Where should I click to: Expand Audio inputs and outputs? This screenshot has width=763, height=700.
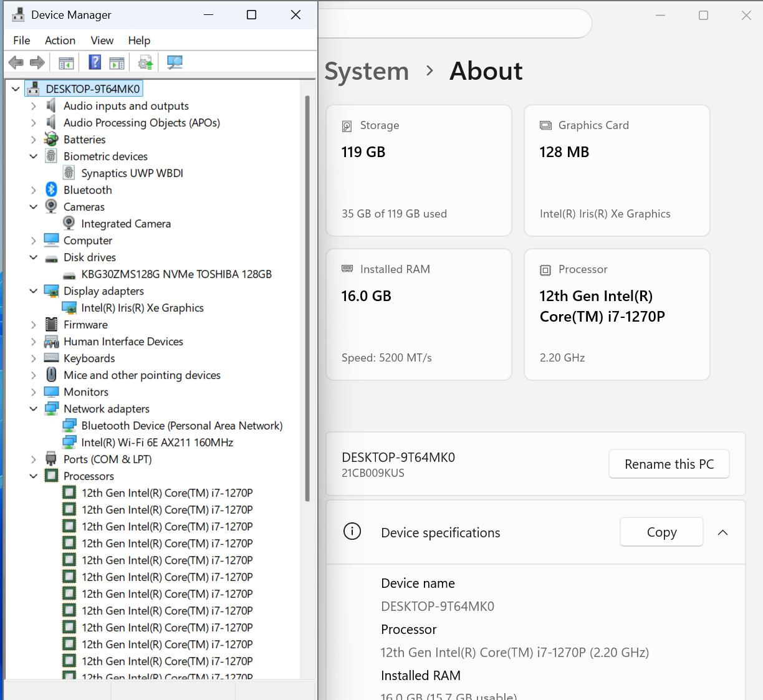pyautogui.click(x=34, y=106)
